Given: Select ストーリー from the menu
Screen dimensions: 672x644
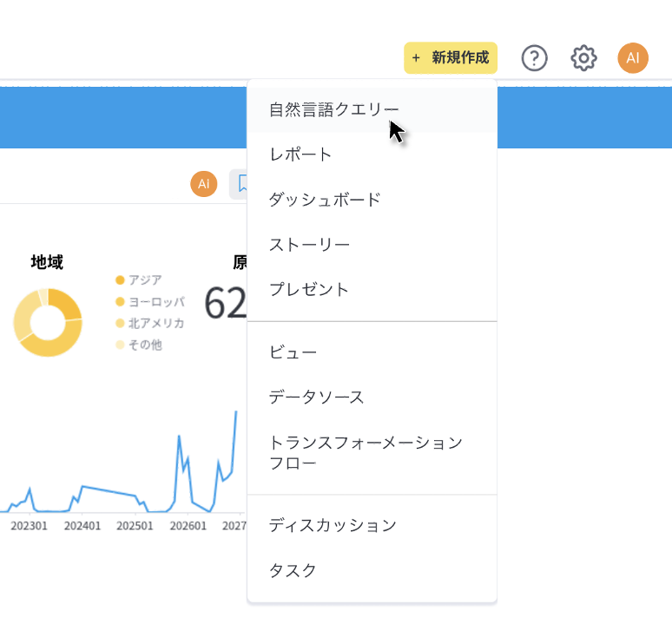Looking at the screenshot, I should coord(309,245).
